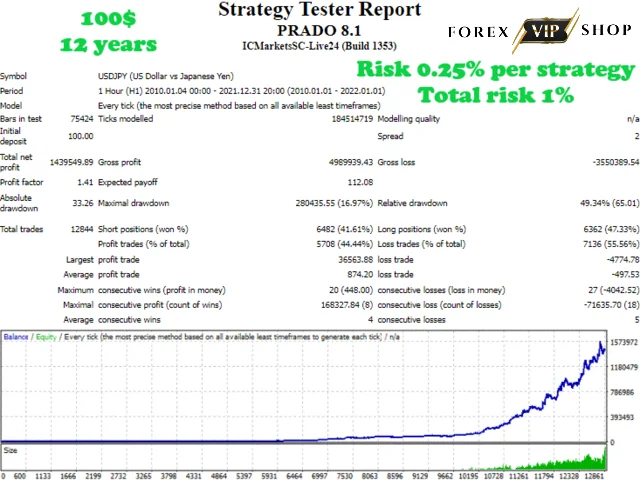This screenshot has height=480, width=640.
Task: Click chart x-axis tick 12861
Action: pyautogui.click(x=594, y=476)
